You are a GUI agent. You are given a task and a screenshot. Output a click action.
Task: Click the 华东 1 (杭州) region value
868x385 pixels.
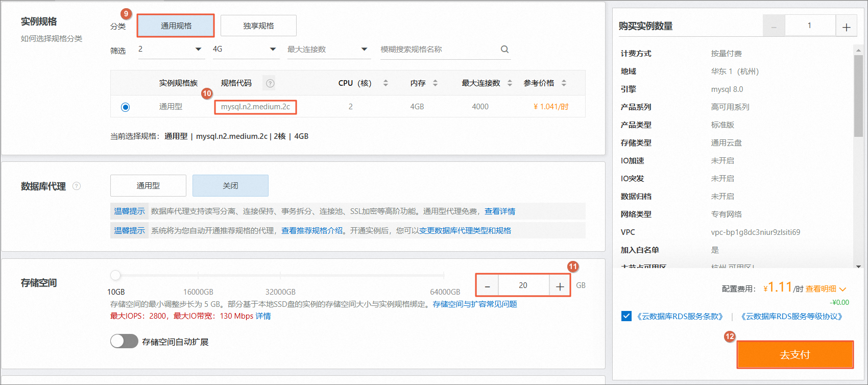pyautogui.click(x=735, y=71)
